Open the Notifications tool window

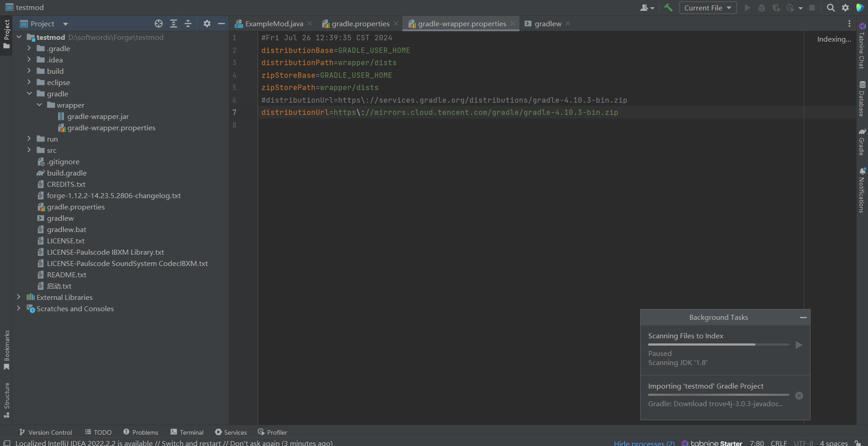click(862, 190)
